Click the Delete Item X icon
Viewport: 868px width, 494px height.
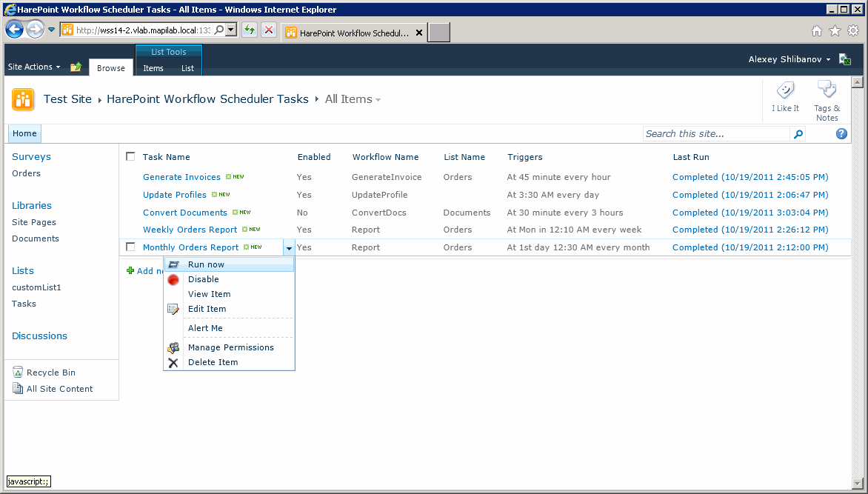pyautogui.click(x=173, y=363)
